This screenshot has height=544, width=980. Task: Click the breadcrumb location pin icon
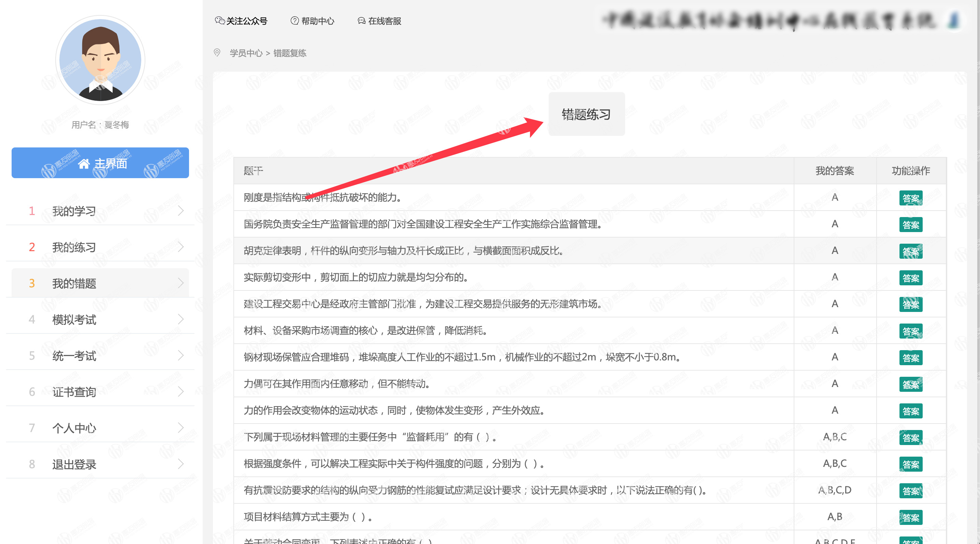217,53
